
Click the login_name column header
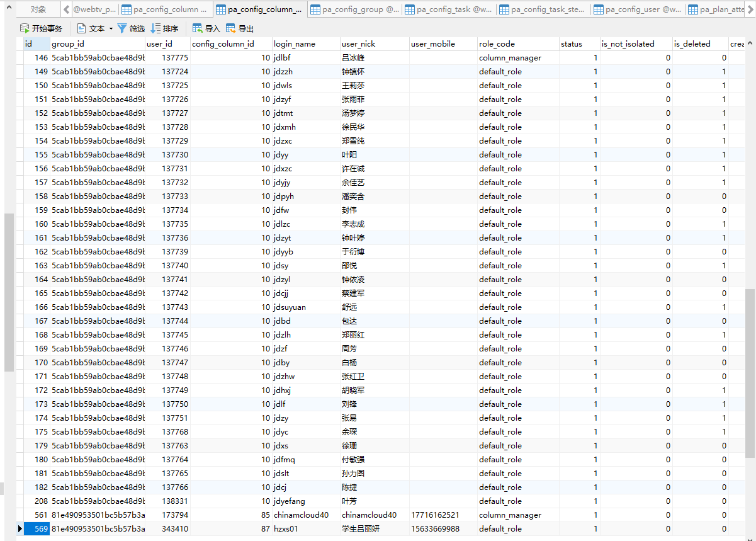click(x=295, y=44)
